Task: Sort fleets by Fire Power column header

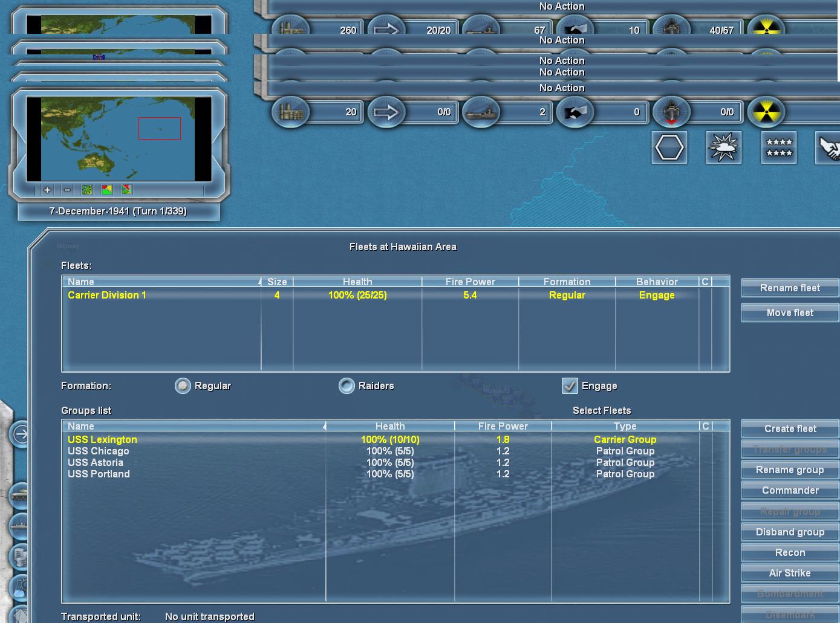Action: click(470, 282)
